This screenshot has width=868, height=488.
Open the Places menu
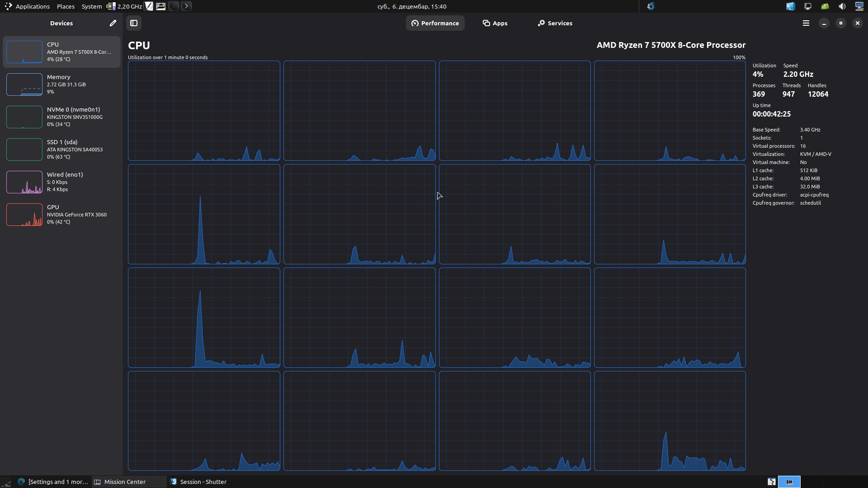66,6
